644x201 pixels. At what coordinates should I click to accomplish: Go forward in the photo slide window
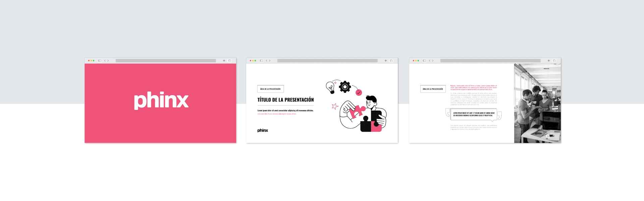[433, 61]
